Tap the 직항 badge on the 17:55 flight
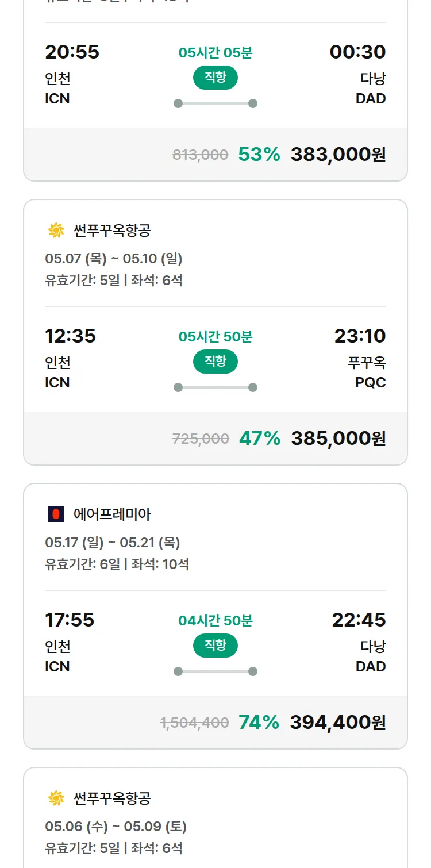 (215, 646)
